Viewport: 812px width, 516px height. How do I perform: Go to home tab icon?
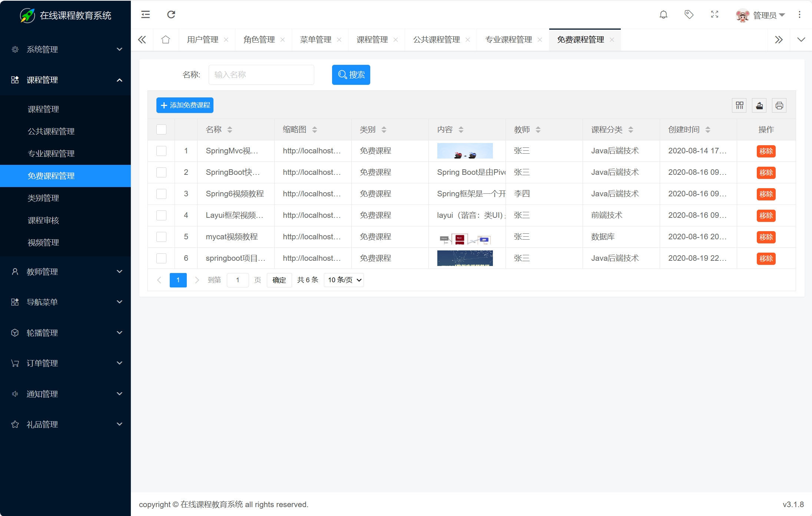pos(166,40)
